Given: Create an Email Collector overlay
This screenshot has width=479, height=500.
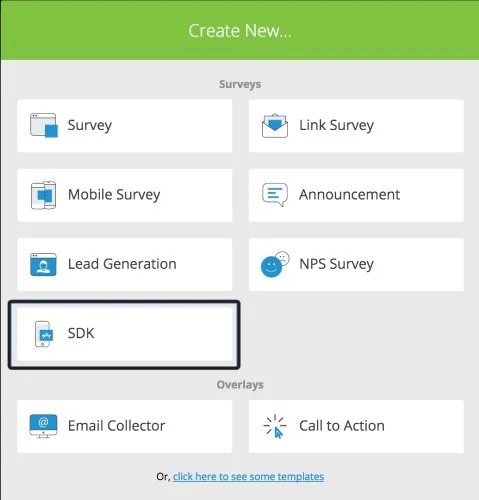Looking at the screenshot, I should point(125,426).
